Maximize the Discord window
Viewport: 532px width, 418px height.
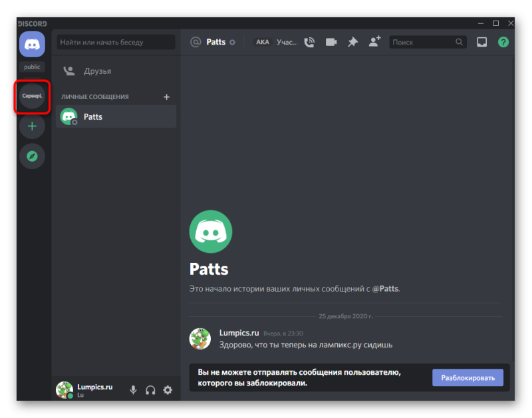[495, 23]
